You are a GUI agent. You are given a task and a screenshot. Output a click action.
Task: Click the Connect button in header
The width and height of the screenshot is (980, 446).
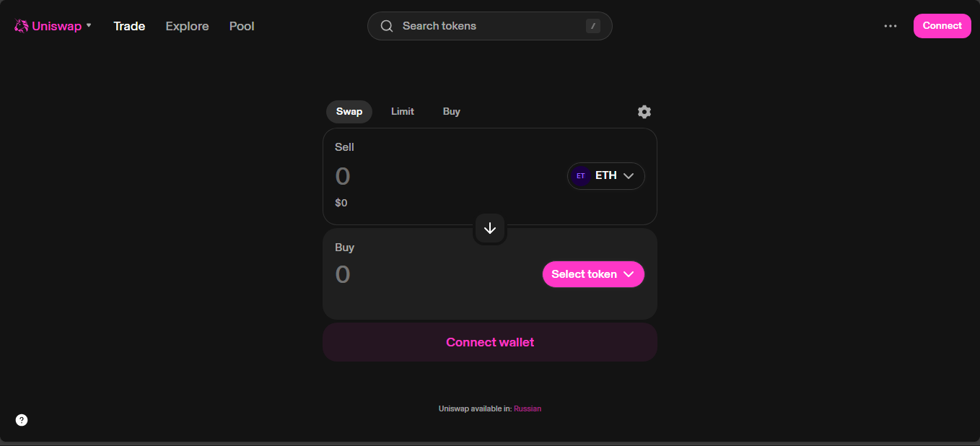pyautogui.click(x=942, y=26)
